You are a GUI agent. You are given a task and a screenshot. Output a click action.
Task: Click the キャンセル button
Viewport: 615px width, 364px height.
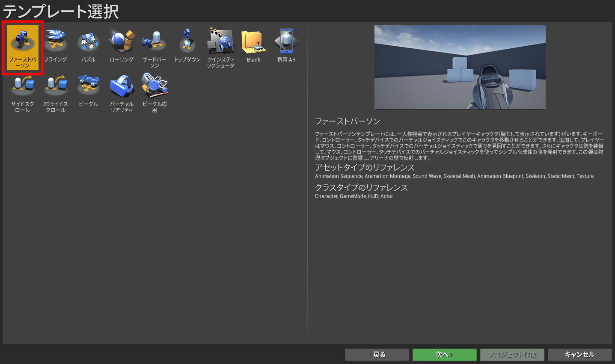pos(580,355)
